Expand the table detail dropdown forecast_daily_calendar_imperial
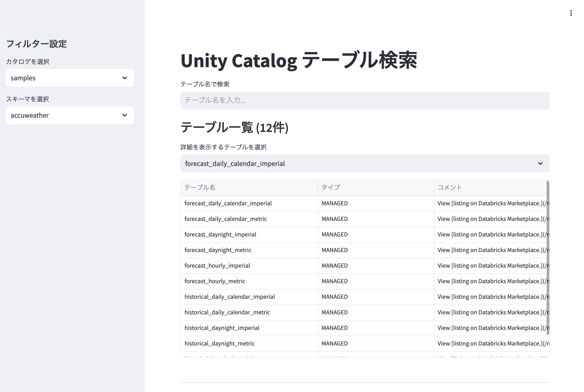Screen dimensions: 584x392 coord(364,164)
